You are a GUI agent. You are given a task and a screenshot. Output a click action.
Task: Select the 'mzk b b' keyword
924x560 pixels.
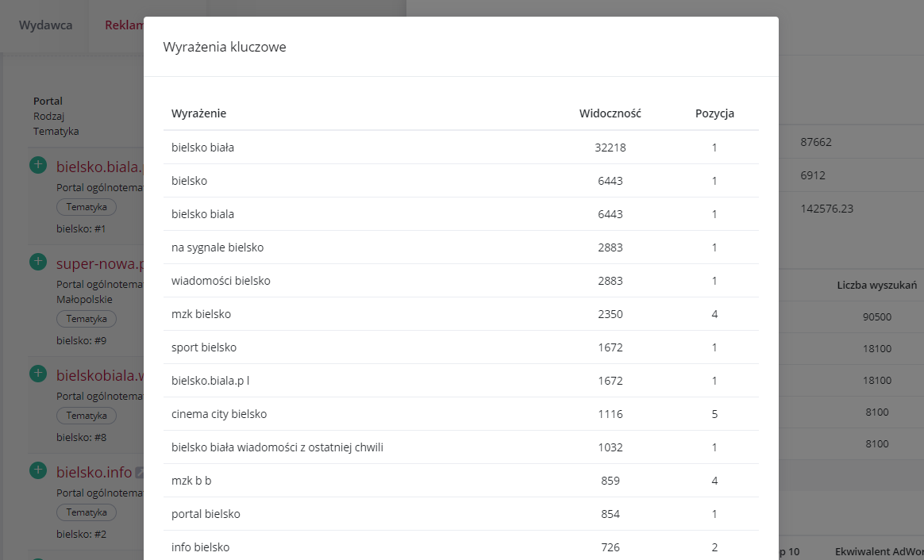click(x=191, y=481)
